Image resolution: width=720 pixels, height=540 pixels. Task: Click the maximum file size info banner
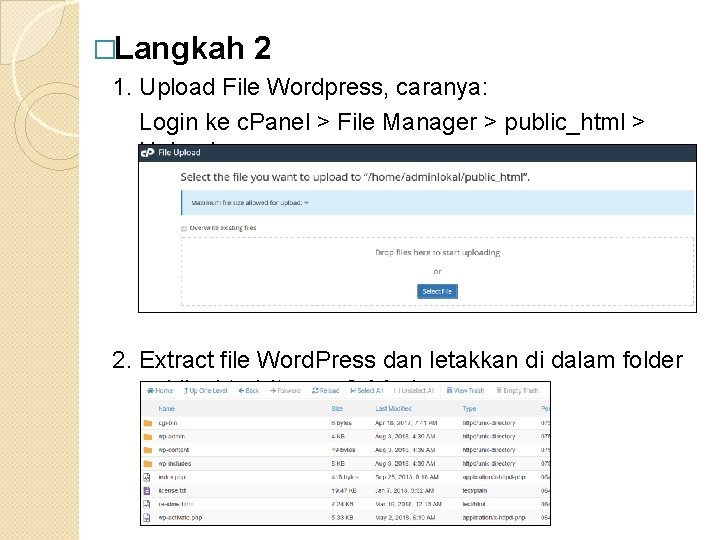pyautogui.click(x=437, y=202)
